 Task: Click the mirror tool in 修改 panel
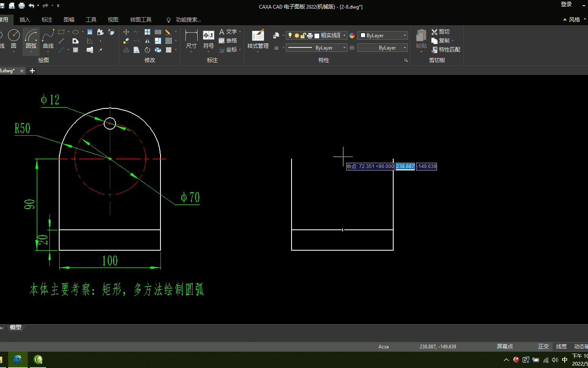click(147, 41)
